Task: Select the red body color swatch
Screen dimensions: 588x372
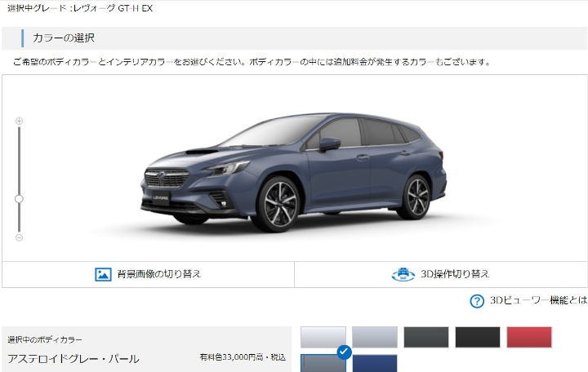Action: pyautogui.click(x=529, y=337)
